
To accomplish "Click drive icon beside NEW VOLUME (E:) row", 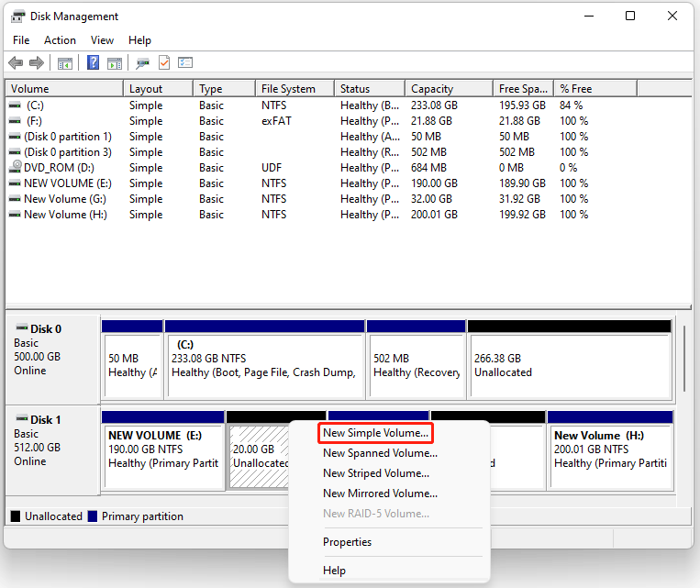I will (15, 183).
